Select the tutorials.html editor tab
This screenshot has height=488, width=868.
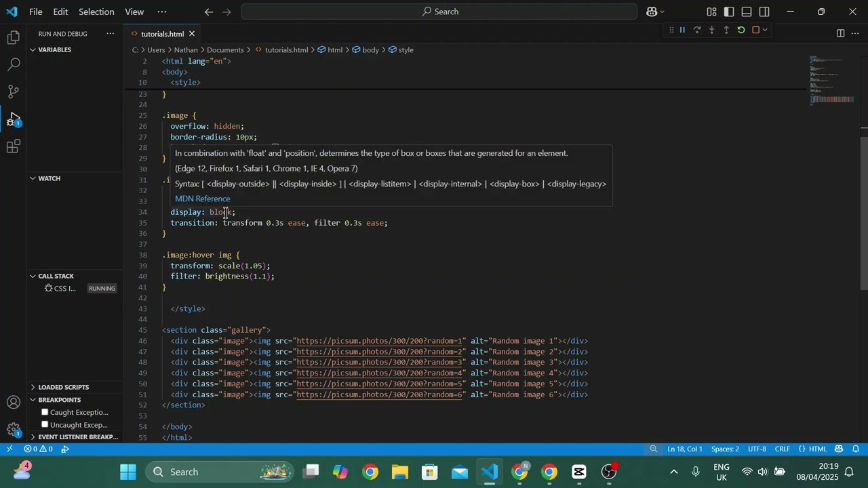[x=163, y=34]
